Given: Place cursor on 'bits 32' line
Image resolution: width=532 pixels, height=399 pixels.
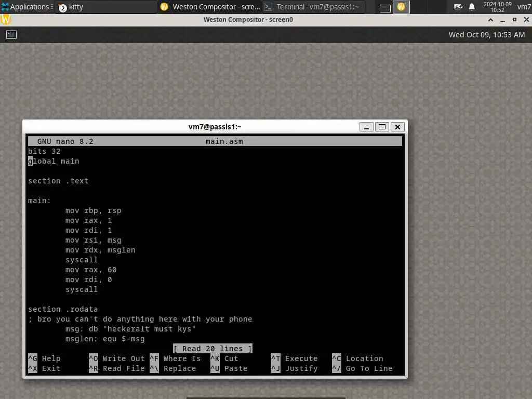Looking at the screenshot, I should click(x=44, y=151).
